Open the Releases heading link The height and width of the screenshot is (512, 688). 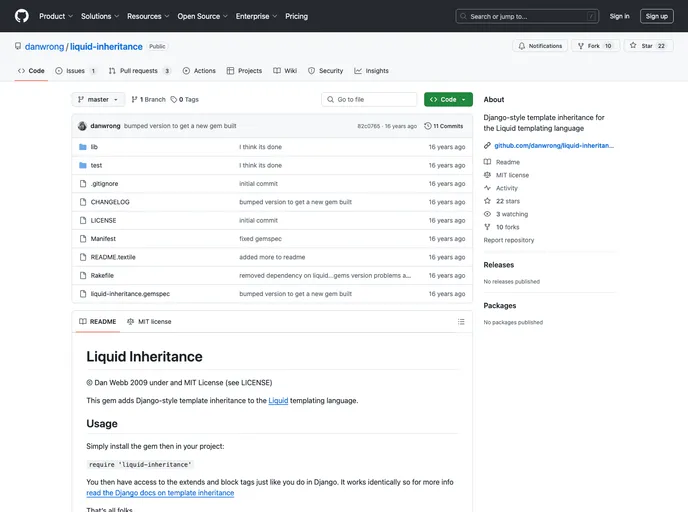tap(498, 265)
